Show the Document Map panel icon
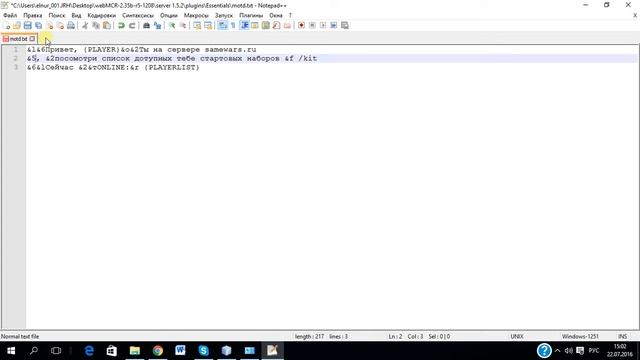 [x=266, y=25]
